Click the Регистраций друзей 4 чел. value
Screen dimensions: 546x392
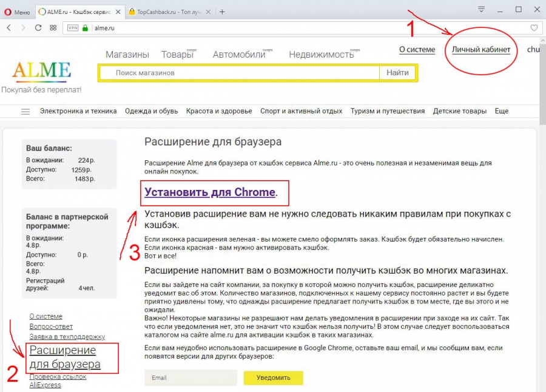pos(87,288)
